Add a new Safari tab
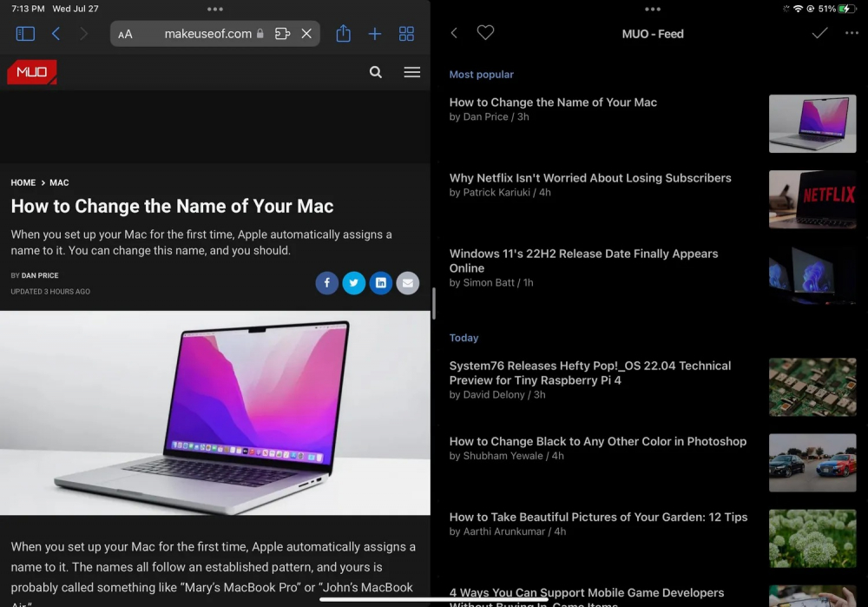 [375, 34]
